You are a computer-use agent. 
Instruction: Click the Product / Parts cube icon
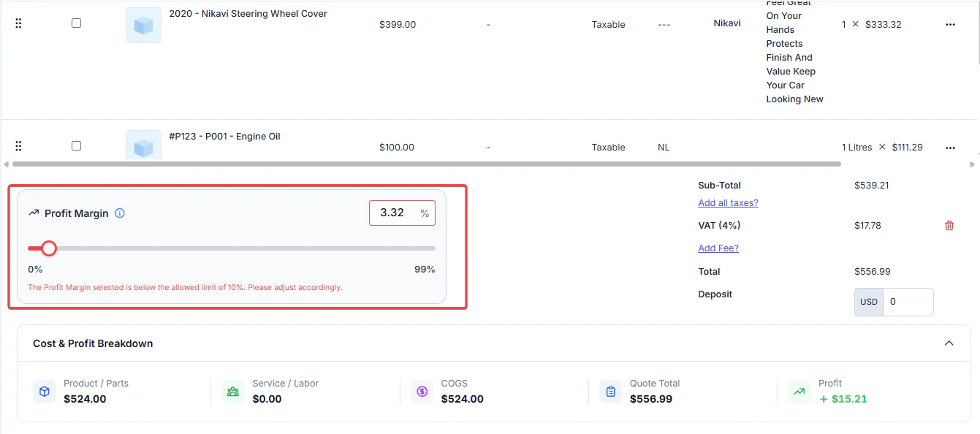(x=45, y=392)
